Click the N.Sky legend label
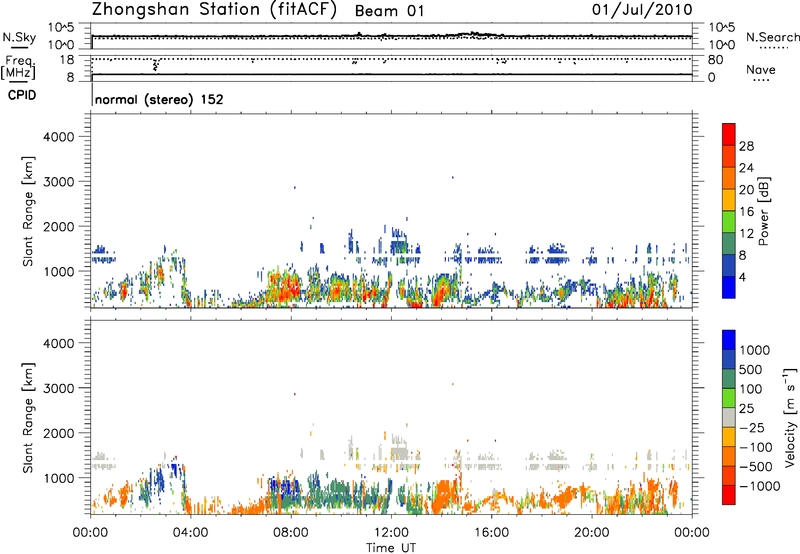Viewport: 800px width, 554px height. tap(19, 38)
